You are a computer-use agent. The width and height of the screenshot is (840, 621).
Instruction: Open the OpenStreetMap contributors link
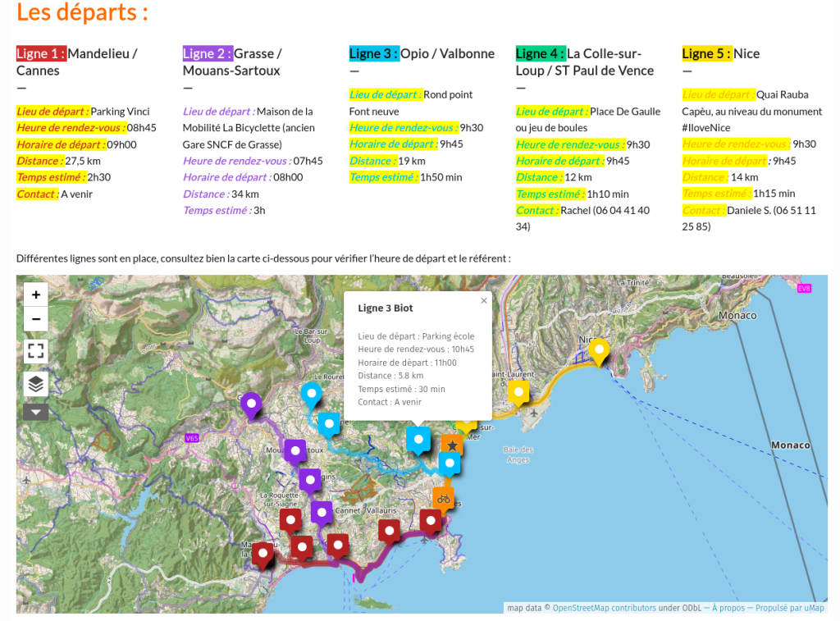604,608
